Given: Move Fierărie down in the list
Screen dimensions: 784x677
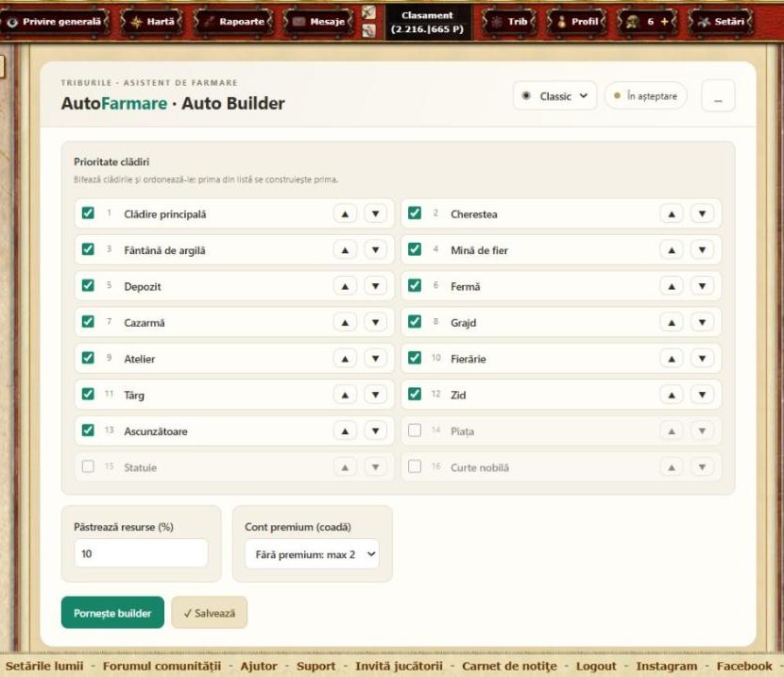Looking at the screenshot, I should coord(703,358).
